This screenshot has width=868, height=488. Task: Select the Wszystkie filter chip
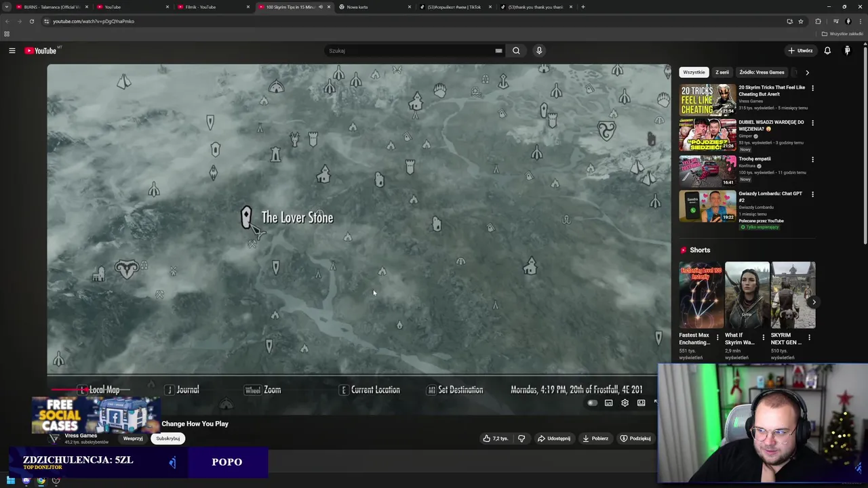pyautogui.click(x=694, y=73)
